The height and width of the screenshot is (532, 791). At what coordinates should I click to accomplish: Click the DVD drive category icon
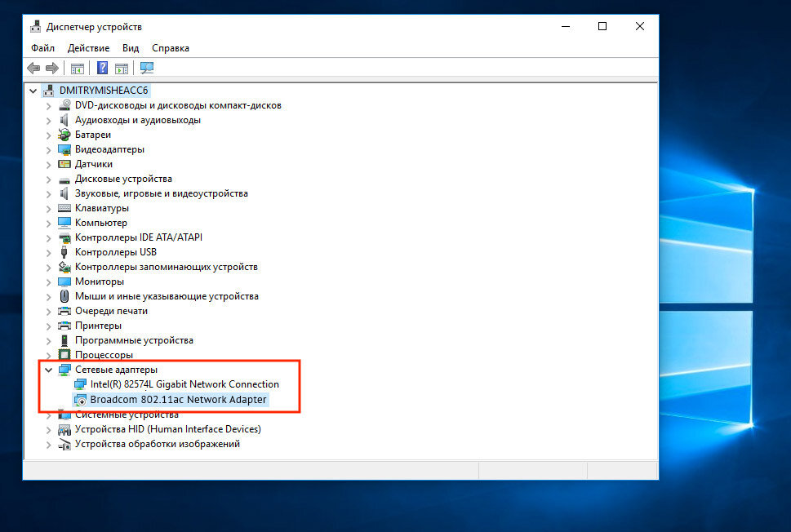point(64,105)
